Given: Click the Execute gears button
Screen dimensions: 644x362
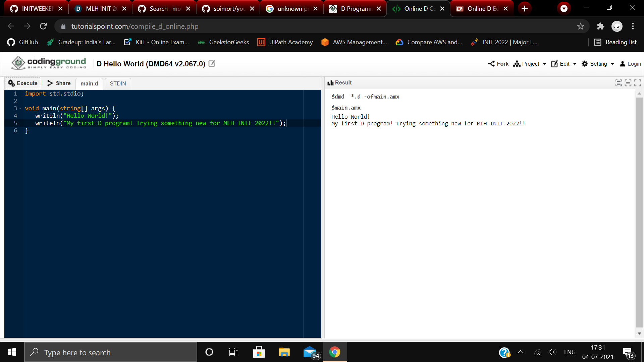Looking at the screenshot, I should point(22,83).
